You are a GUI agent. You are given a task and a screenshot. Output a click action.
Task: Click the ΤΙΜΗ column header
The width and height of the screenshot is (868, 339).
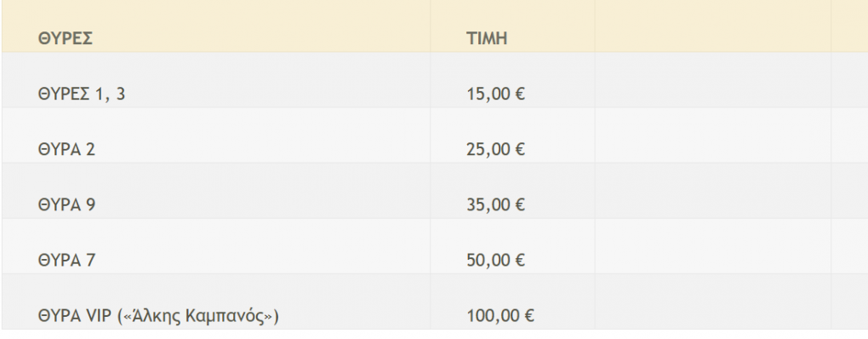point(487,39)
